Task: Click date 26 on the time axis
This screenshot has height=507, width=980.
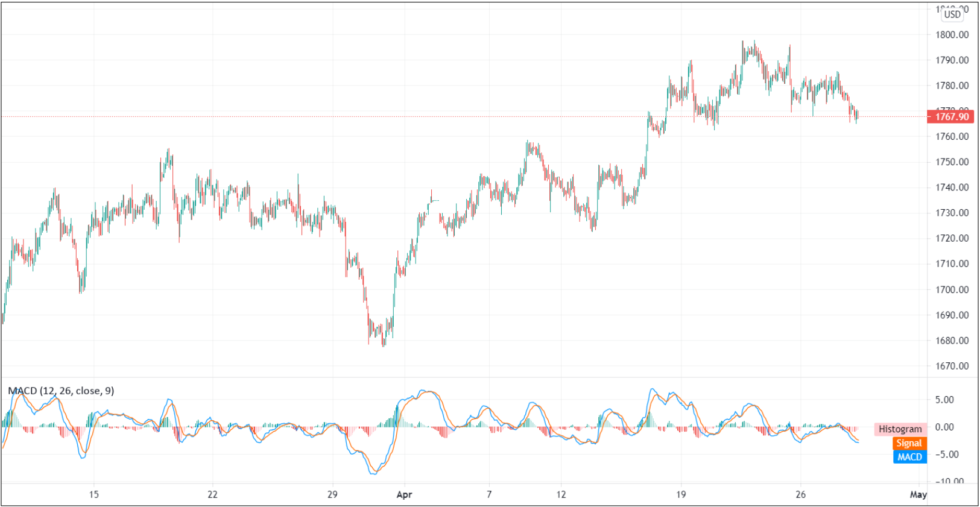Action: click(x=800, y=494)
